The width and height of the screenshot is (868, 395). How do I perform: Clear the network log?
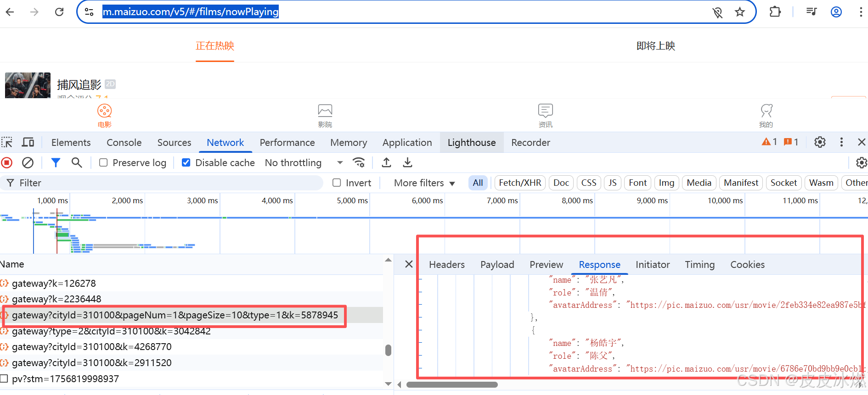tap(28, 162)
